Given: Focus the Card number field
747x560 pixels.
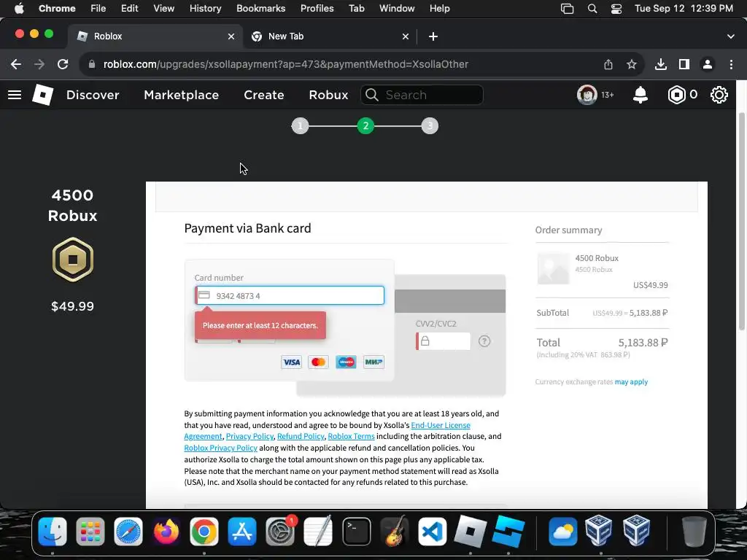Looking at the screenshot, I should 290,295.
